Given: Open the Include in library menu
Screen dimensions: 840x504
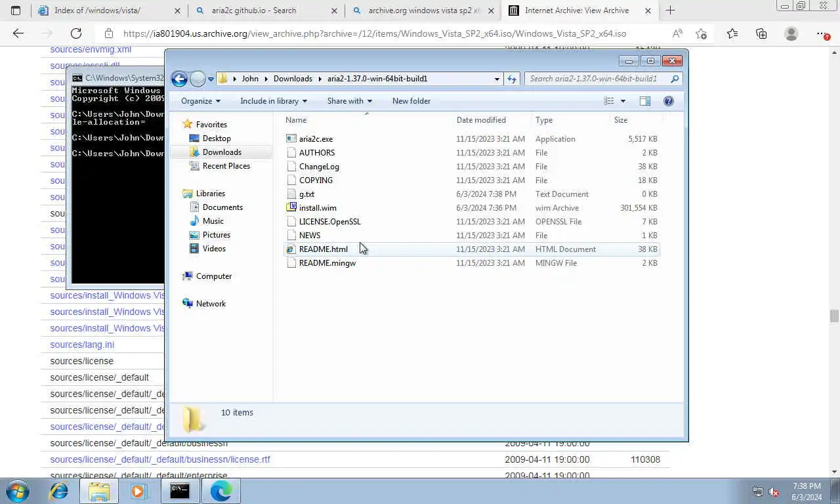Looking at the screenshot, I should coord(274,101).
